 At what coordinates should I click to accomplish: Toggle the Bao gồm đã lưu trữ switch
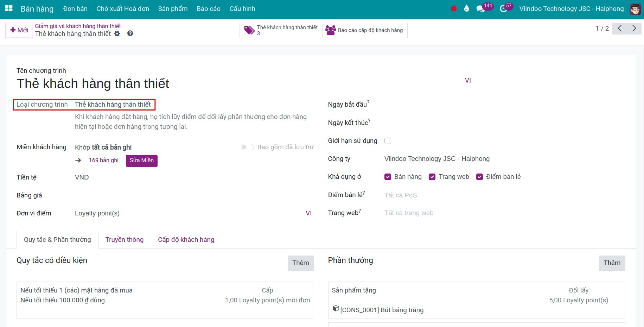(247, 147)
